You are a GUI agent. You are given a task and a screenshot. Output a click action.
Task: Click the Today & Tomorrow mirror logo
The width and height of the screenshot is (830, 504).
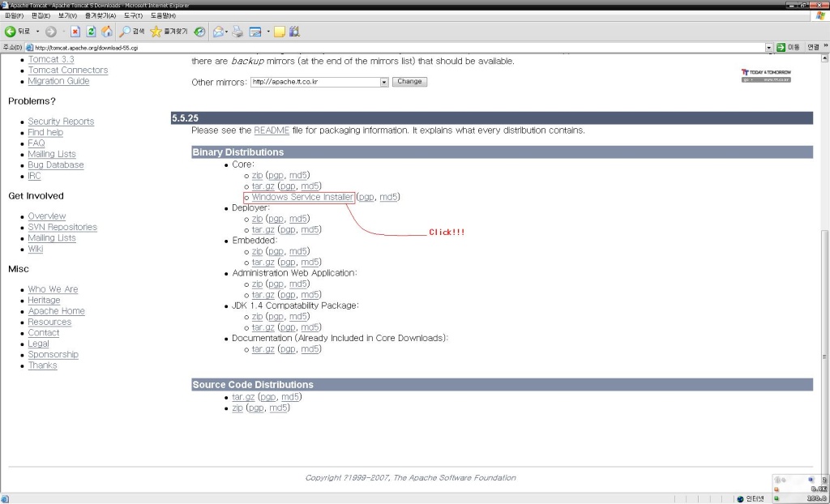tap(766, 75)
